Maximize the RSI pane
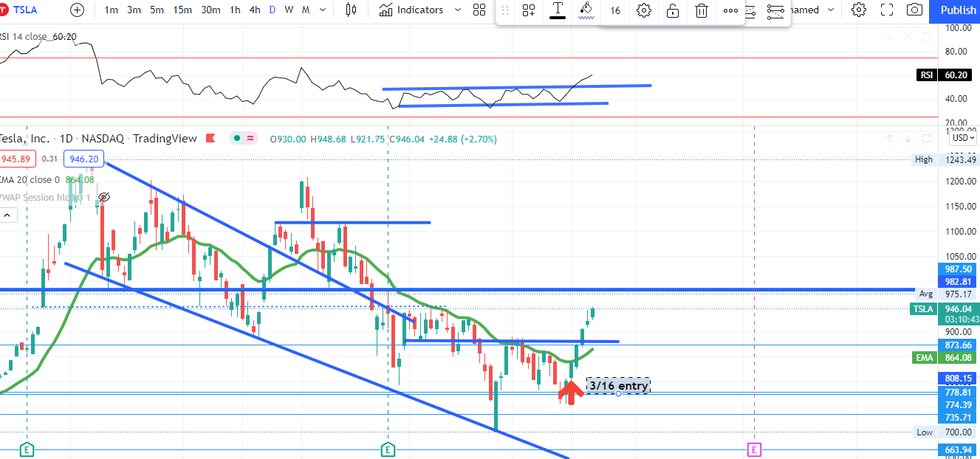 tap(925, 35)
